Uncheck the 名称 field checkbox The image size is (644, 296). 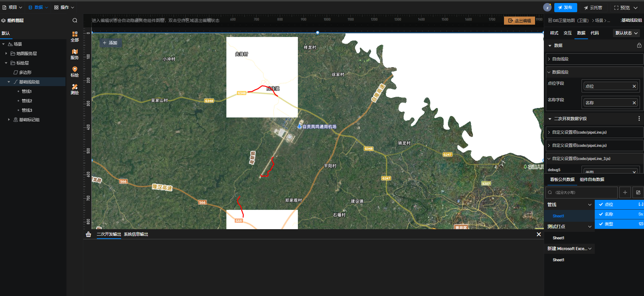coord(601,214)
